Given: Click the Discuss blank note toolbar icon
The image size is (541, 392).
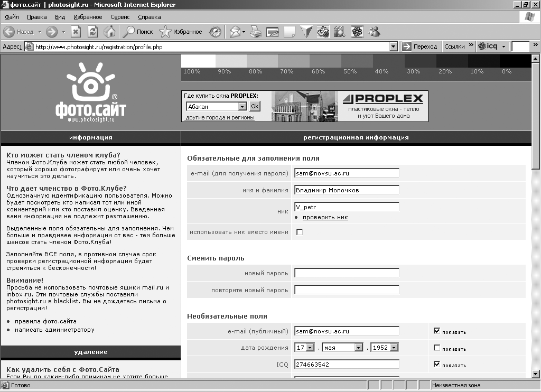Looking at the screenshot, I should (289, 32).
